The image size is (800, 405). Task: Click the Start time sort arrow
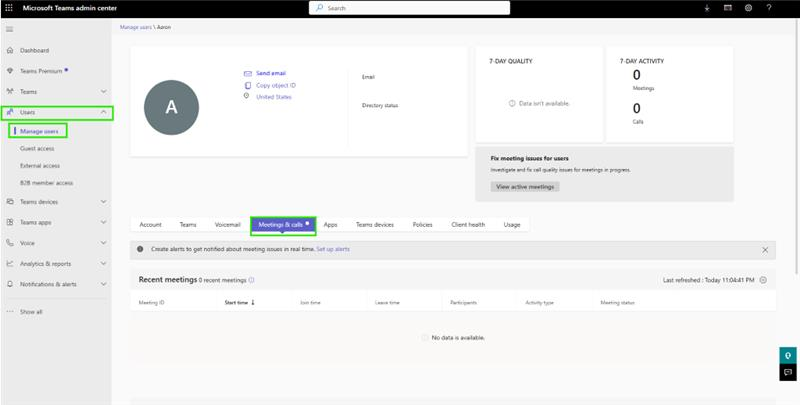pyautogui.click(x=253, y=302)
